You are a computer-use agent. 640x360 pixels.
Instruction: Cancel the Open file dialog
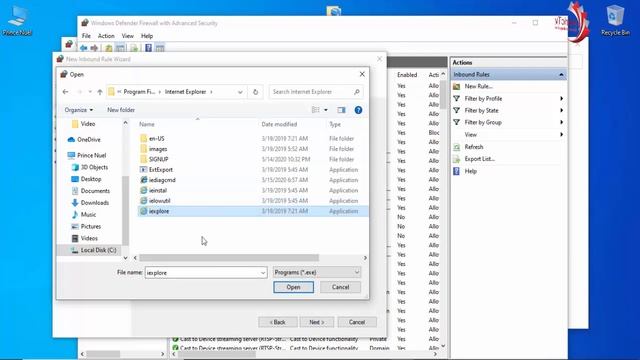click(340, 287)
